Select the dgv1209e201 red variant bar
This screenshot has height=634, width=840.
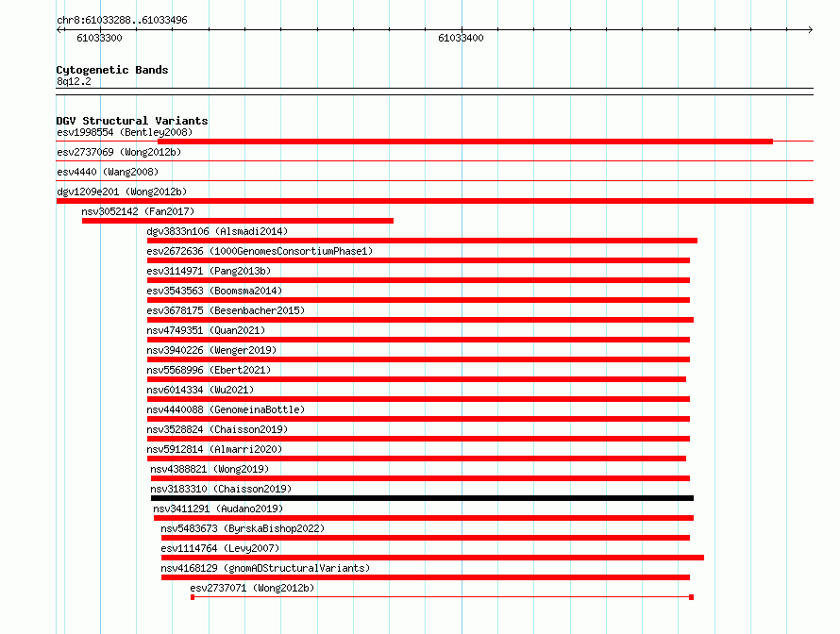point(435,201)
